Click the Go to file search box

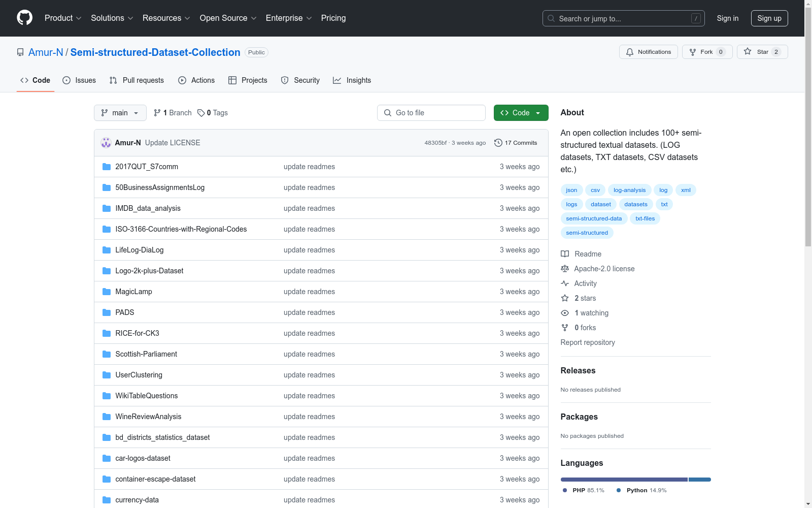(x=431, y=113)
